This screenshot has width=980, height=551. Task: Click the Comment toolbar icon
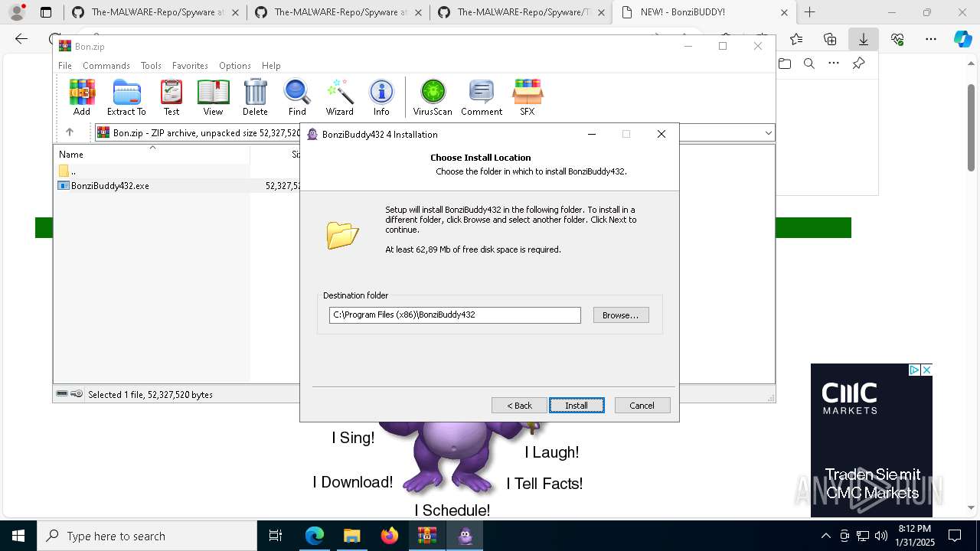pyautogui.click(x=482, y=97)
